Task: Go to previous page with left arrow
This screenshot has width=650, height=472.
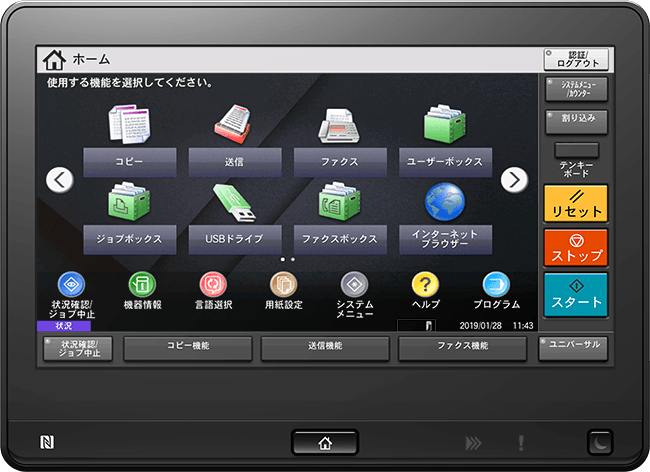Action: (x=61, y=179)
